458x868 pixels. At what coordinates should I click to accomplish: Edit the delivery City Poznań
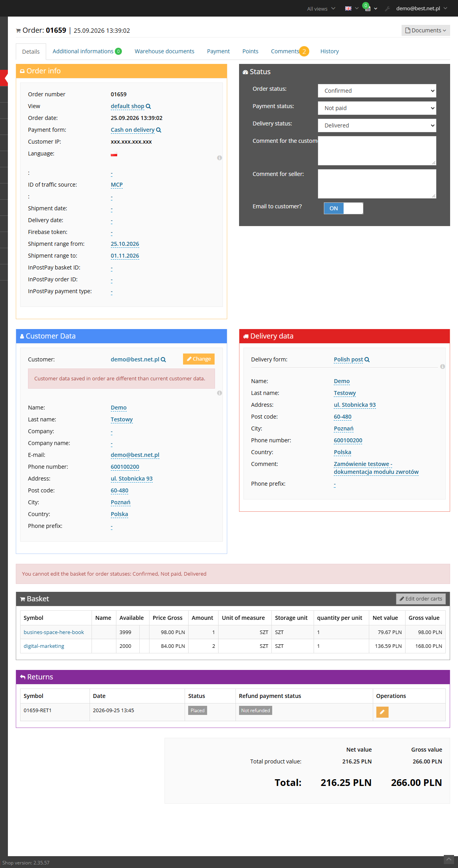(344, 428)
